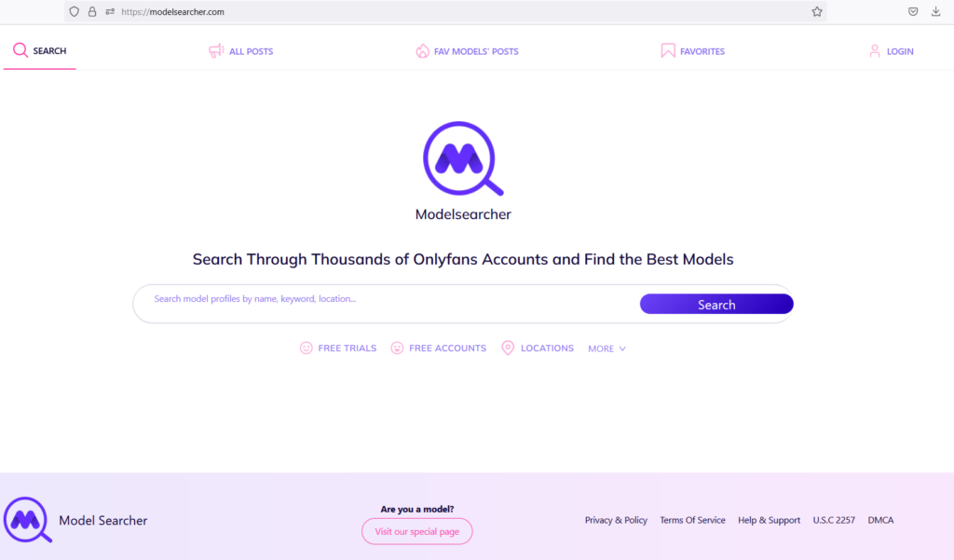Open browser downloads arrow icon
Screen dimensions: 954x560
(935, 11)
